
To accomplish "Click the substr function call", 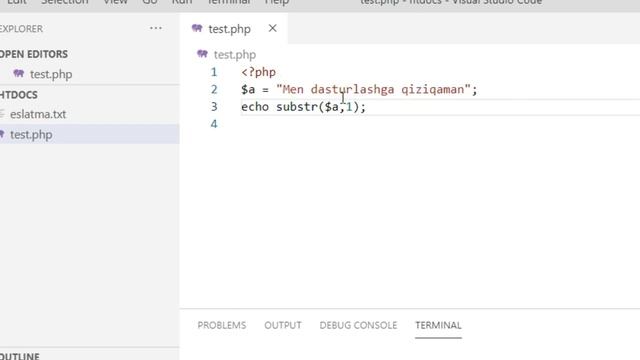I will pyautogui.click(x=297, y=107).
